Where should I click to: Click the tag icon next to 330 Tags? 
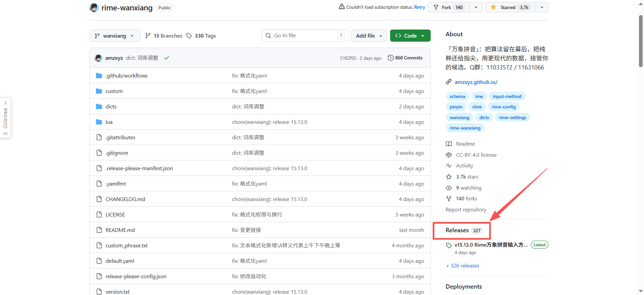pos(189,36)
